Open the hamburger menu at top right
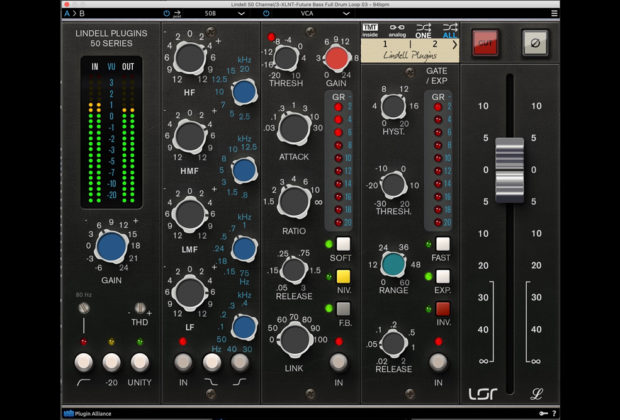Image resolution: width=620 pixels, height=420 pixels. click(554, 13)
